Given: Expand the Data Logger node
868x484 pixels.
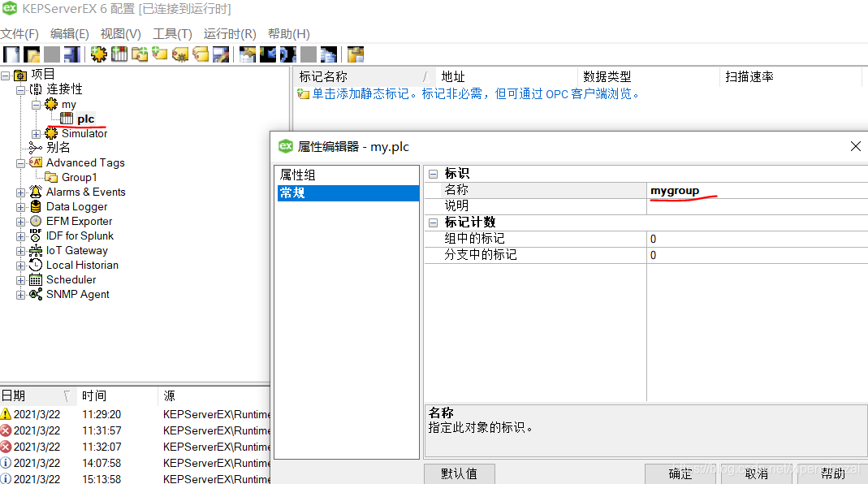Looking at the screenshot, I should coord(20,207).
